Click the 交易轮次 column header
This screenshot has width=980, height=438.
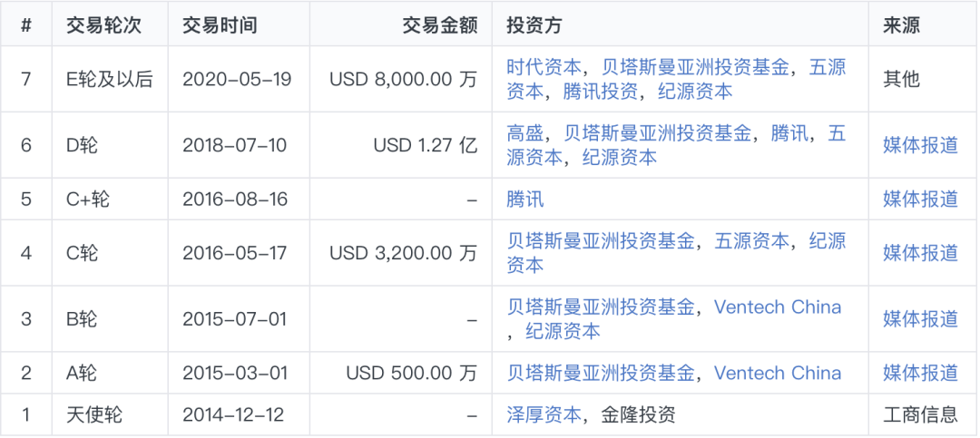[x=103, y=25]
